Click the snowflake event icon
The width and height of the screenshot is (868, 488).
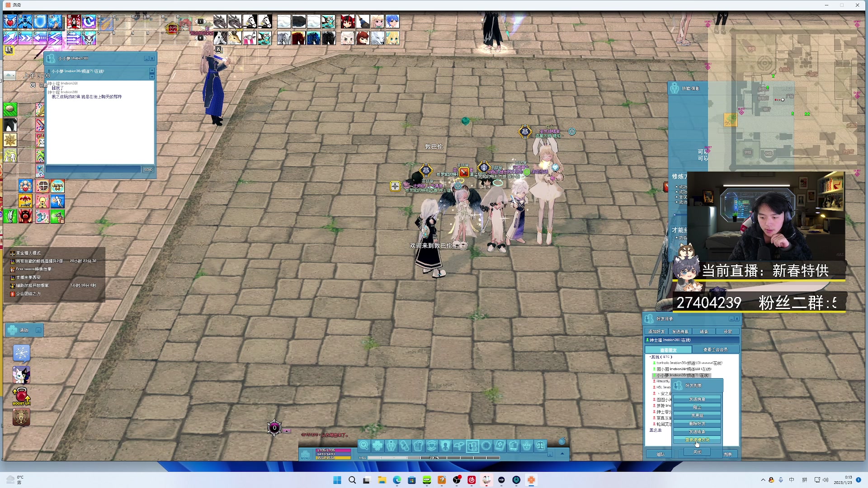click(x=21, y=353)
